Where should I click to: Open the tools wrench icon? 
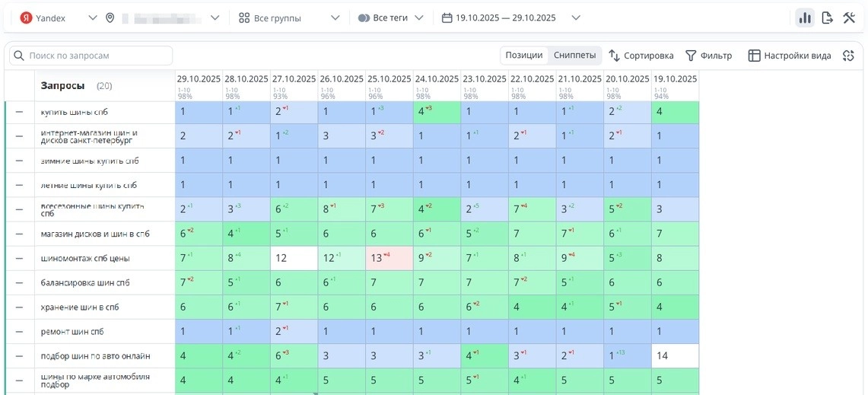coord(850,18)
